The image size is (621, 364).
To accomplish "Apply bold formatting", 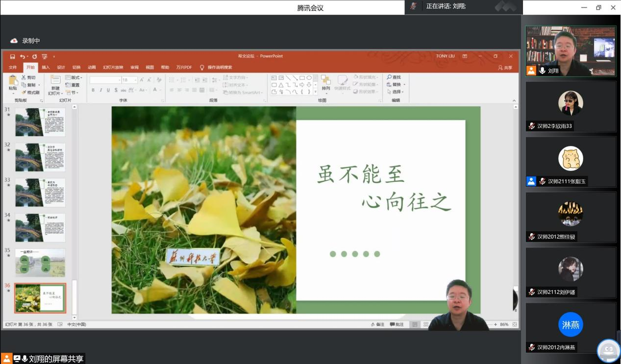I will [94, 90].
